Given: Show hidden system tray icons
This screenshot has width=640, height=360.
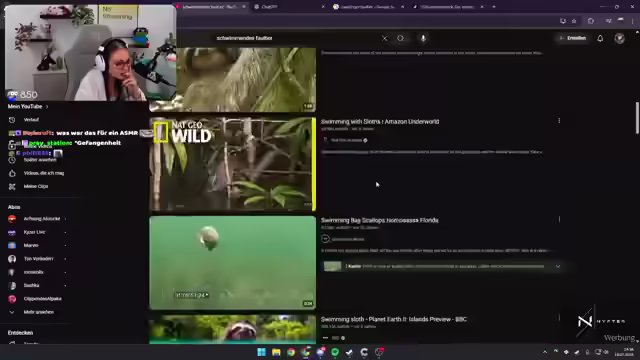Looking at the screenshot, I should (545, 352).
